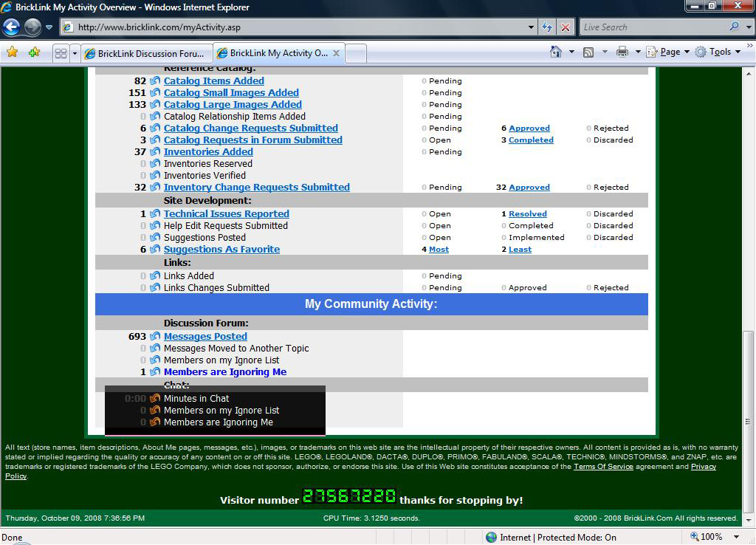Click help icon beside Catalog Items Added
756x545 pixels.
[155, 80]
